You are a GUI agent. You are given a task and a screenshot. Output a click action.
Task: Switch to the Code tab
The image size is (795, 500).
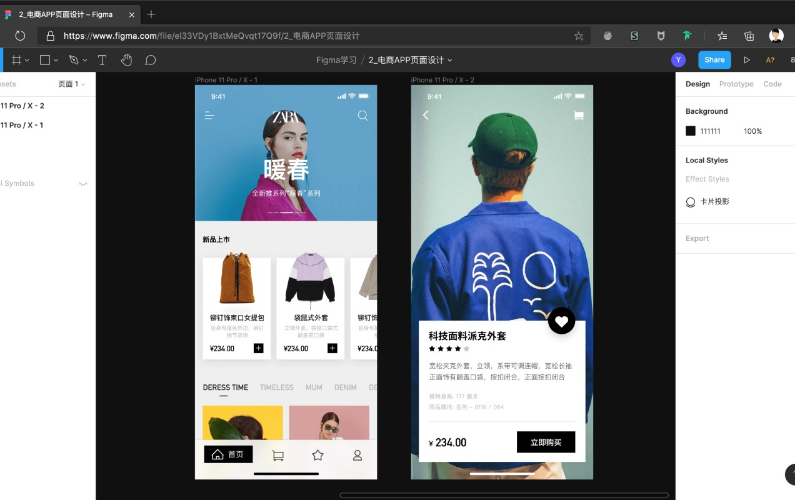click(772, 84)
